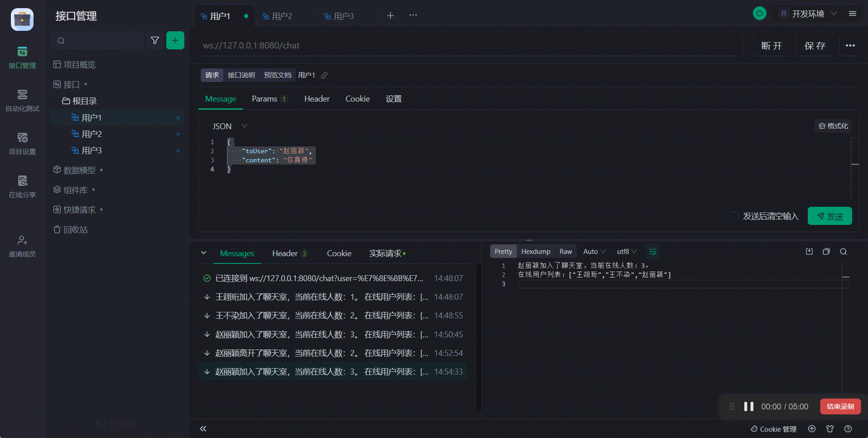
Task: Click the sidebar search input field
Action: point(97,40)
